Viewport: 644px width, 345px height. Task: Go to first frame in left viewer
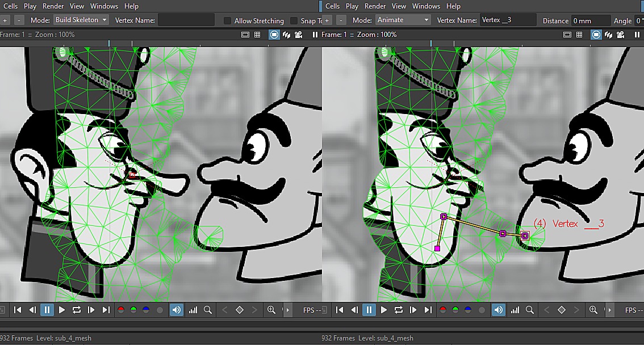coord(18,310)
